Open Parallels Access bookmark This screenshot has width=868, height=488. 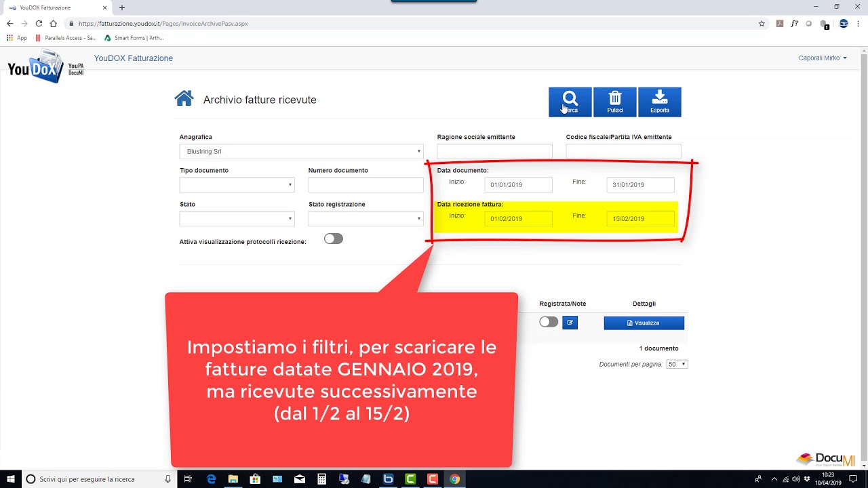pyautogui.click(x=66, y=38)
